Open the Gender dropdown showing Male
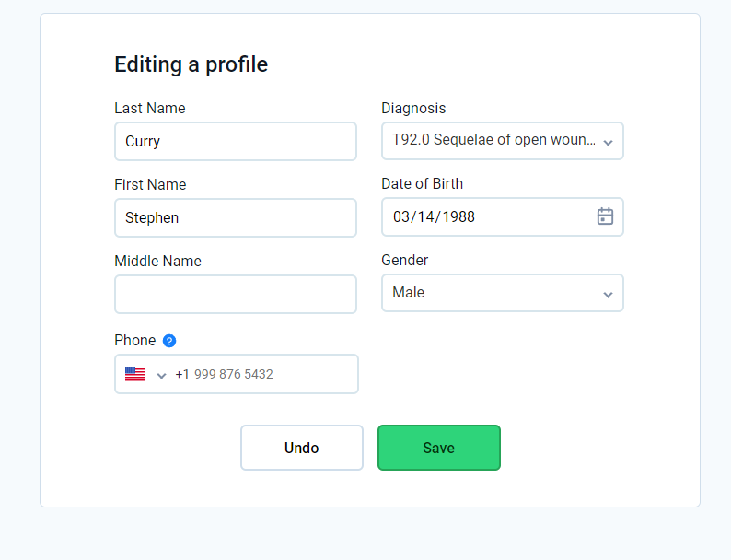The width and height of the screenshot is (731, 560). [502, 293]
